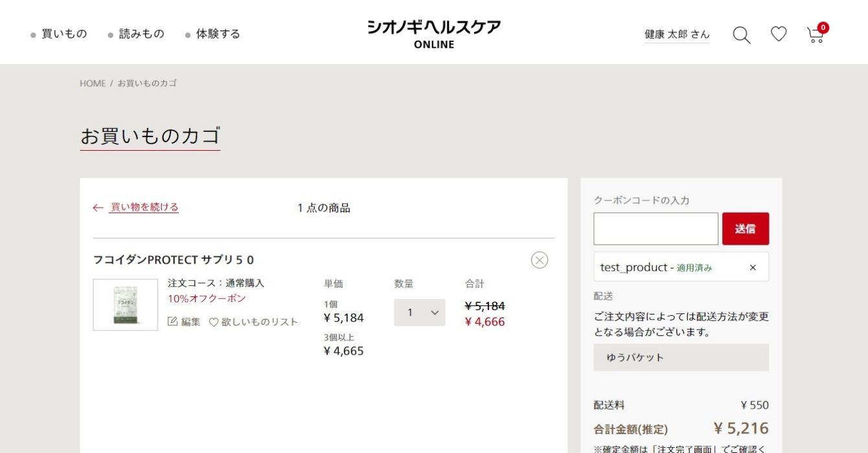The image size is (868, 453).
Task: Open the 読みもの menu
Action: coord(136,34)
